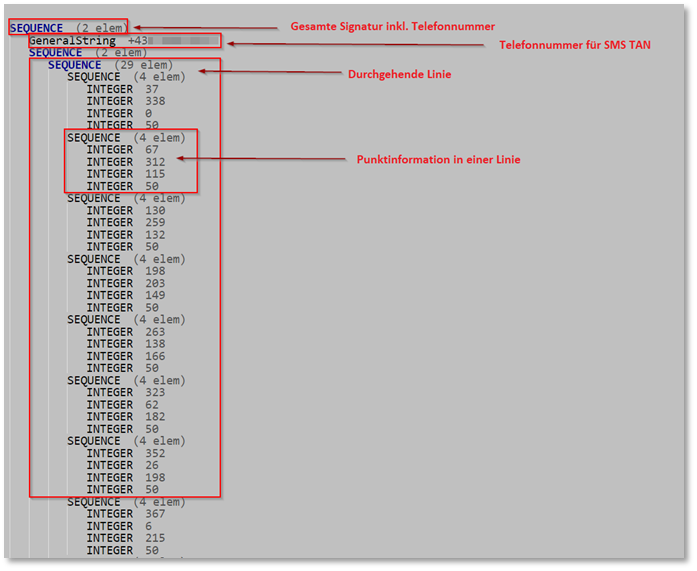The height and width of the screenshot is (571, 697).
Task: Select the INTEGER 367 node
Action: pos(125,514)
